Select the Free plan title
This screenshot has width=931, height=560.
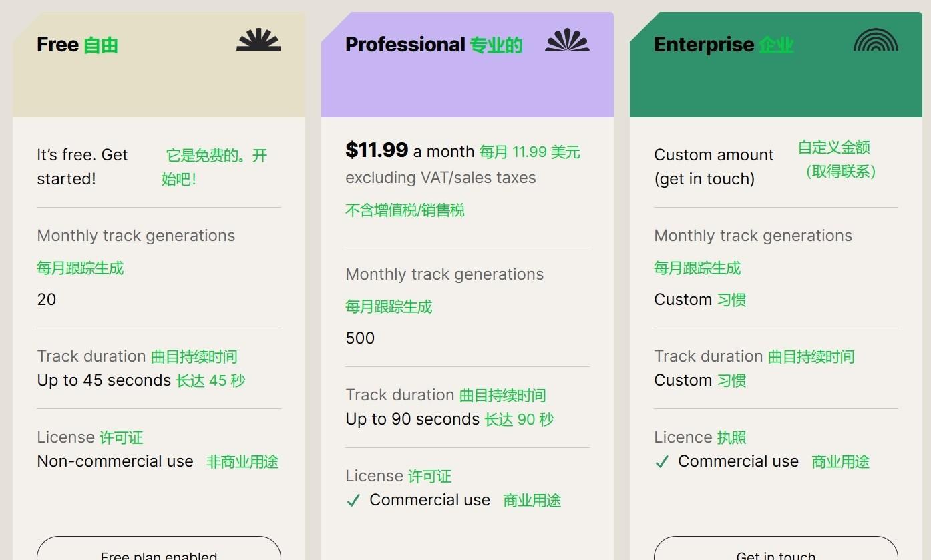click(x=58, y=45)
